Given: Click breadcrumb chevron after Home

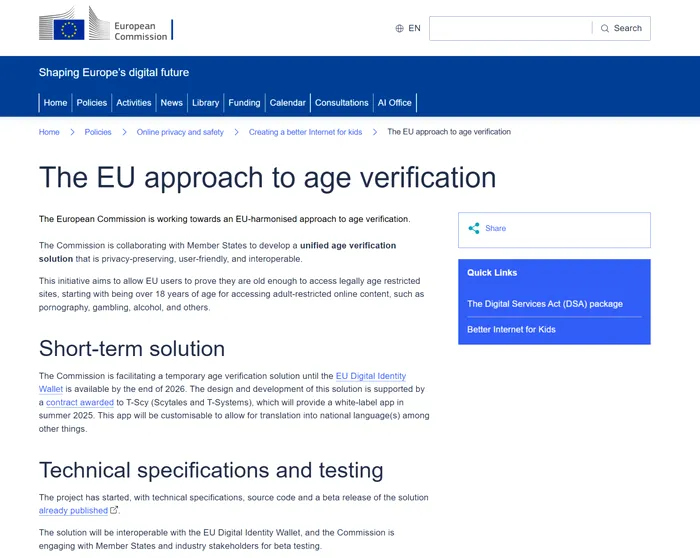Looking at the screenshot, I should [x=72, y=132].
